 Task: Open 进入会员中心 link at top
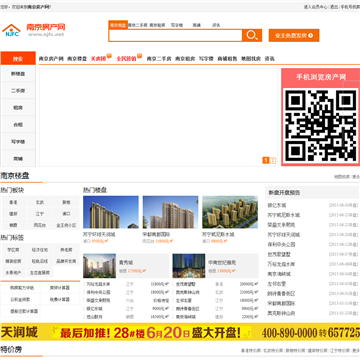click(315, 7)
